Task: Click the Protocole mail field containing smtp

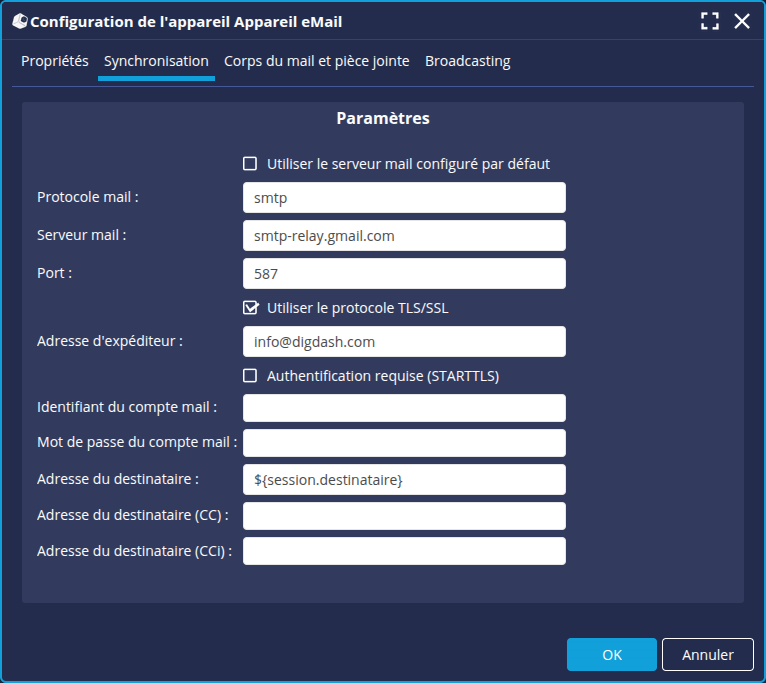Action: click(x=404, y=198)
